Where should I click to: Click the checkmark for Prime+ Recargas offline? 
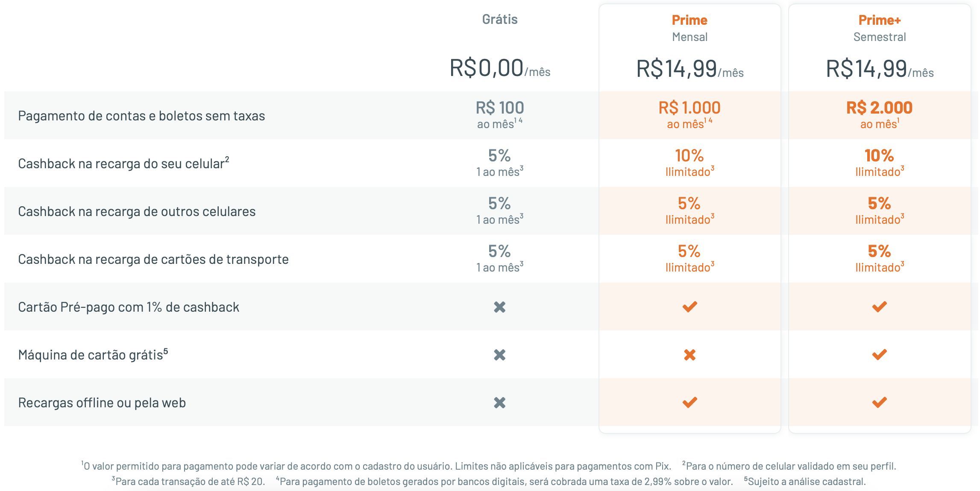pyautogui.click(x=879, y=402)
